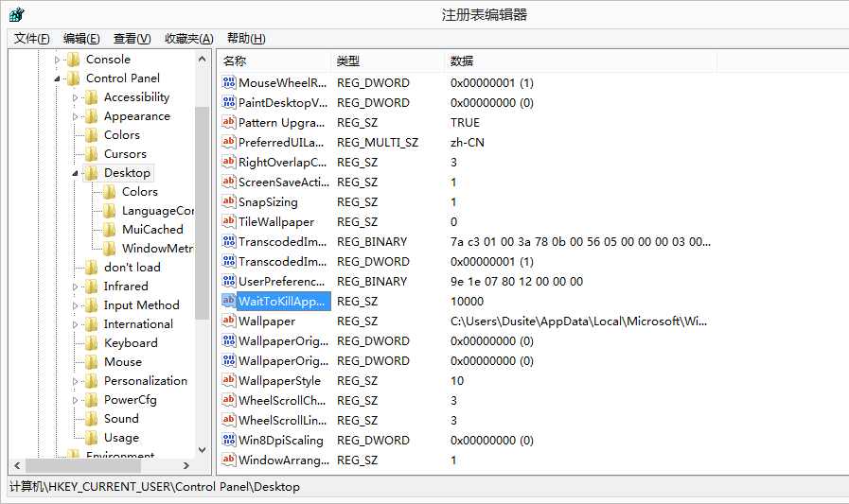Viewport: 849px width, 504px height.
Task: Click the Cursors folder icon
Action: pyautogui.click(x=92, y=154)
